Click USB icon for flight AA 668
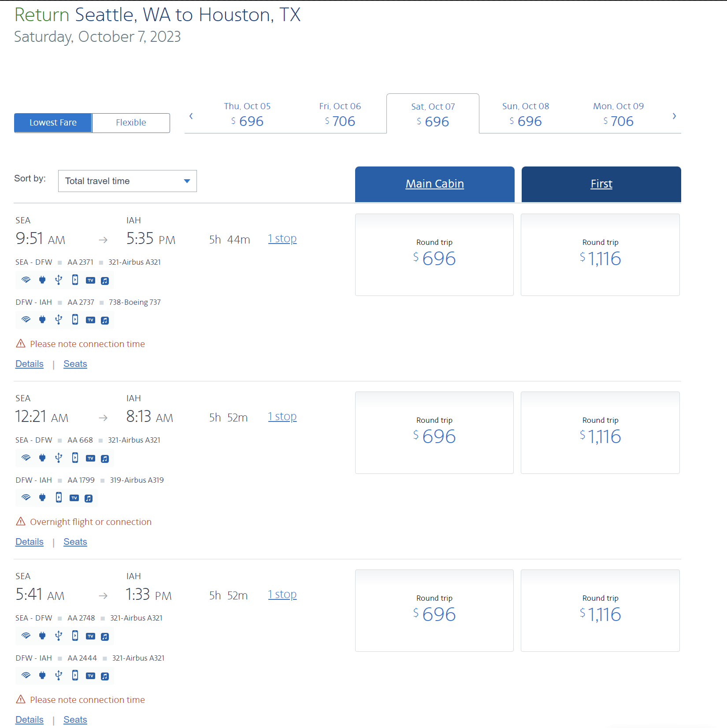Image resolution: width=727 pixels, height=728 pixels. (x=59, y=458)
